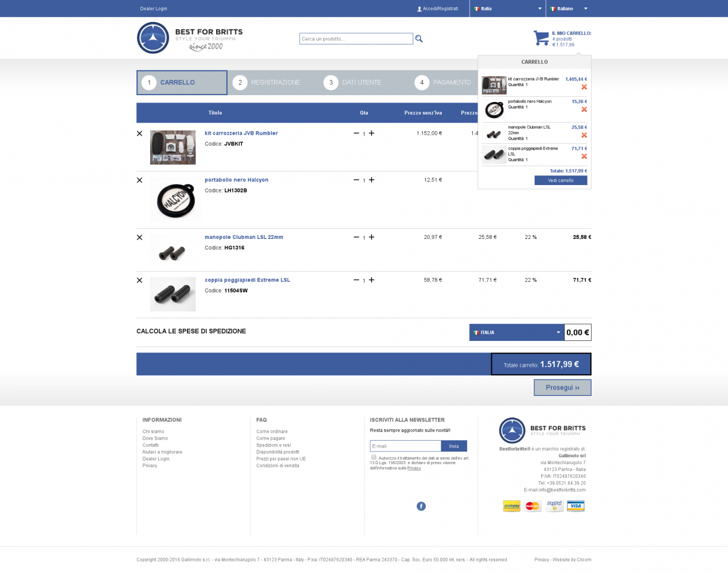Open Dove Siamo footer link
728x573 pixels.
155,438
